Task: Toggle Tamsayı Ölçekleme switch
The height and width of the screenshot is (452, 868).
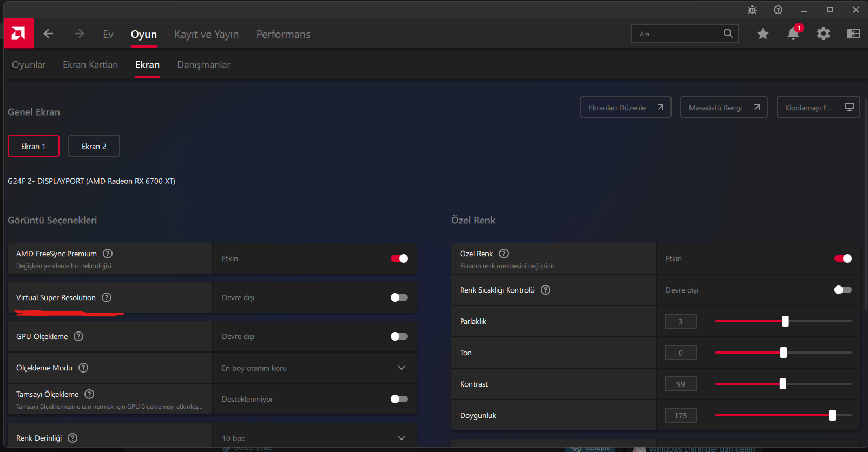Action: 399,399
